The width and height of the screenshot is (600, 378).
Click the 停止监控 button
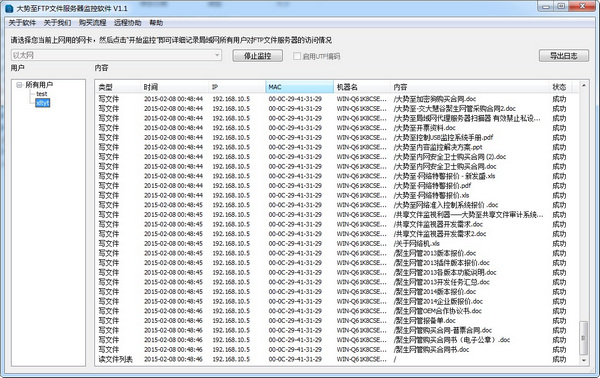(x=258, y=56)
